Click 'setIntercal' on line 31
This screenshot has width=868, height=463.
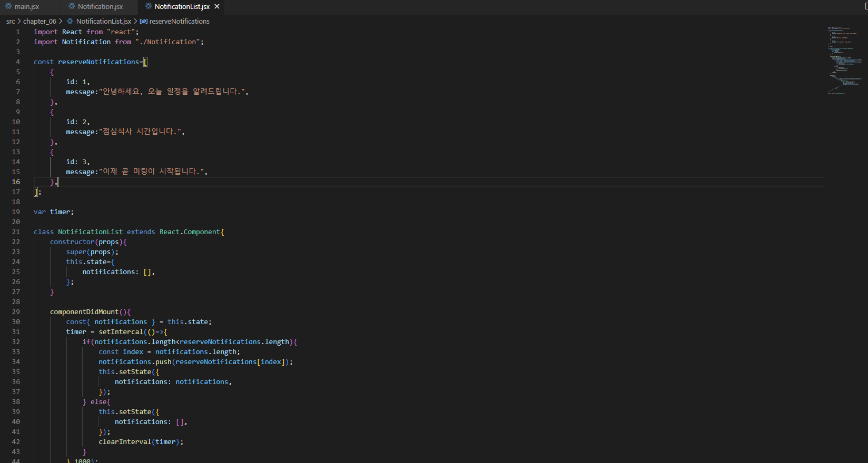pyautogui.click(x=121, y=332)
